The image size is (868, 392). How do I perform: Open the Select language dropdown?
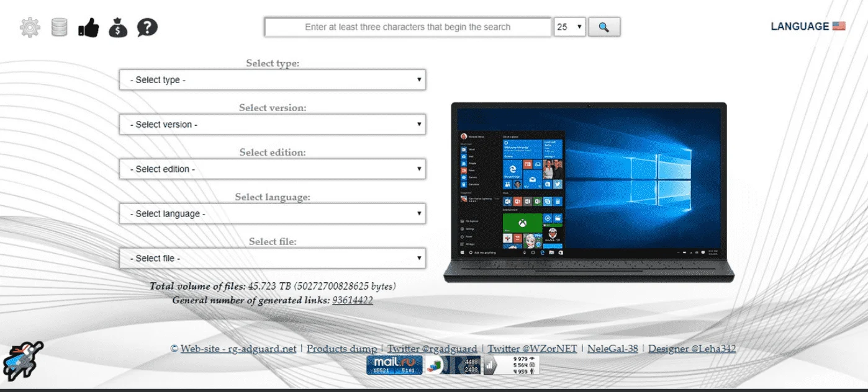click(x=273, y=213)
